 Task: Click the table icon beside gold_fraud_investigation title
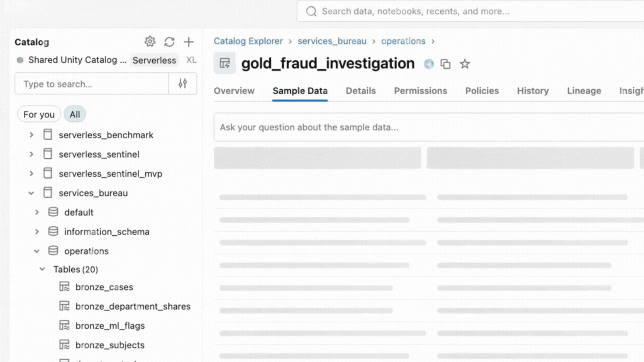(225, 63)
